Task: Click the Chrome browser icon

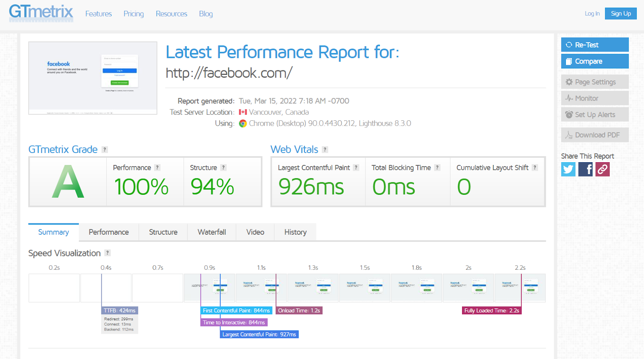Action: pos(243,124)
